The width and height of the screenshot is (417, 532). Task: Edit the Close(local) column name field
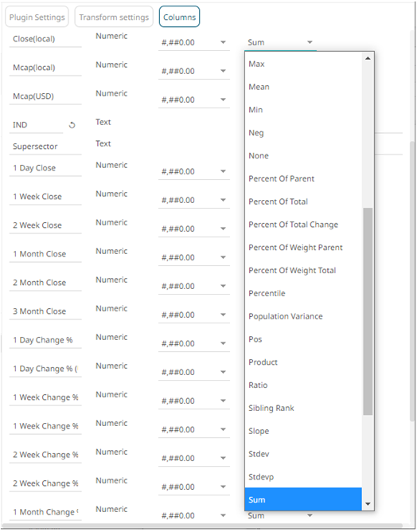point(45,39)
